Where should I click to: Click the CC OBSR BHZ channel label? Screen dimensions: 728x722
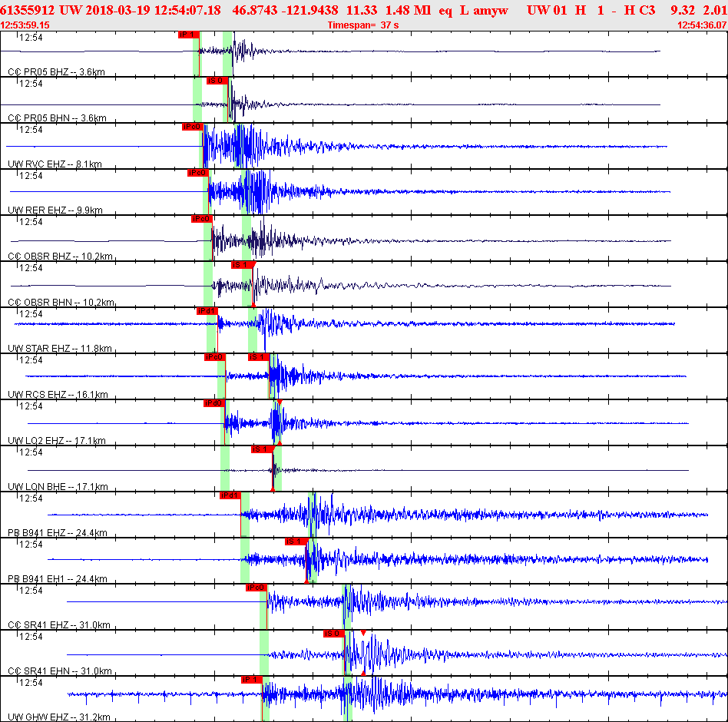[60, 257]
